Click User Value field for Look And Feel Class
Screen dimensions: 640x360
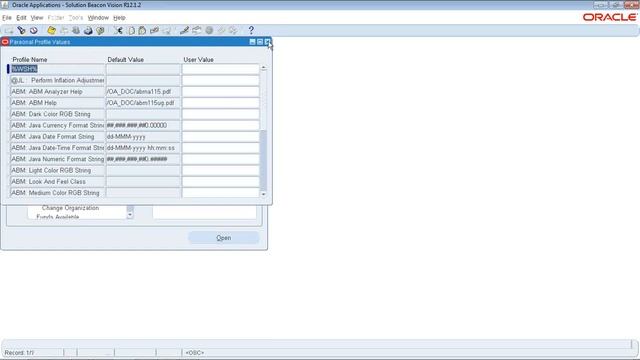click(x=220, y=182)
